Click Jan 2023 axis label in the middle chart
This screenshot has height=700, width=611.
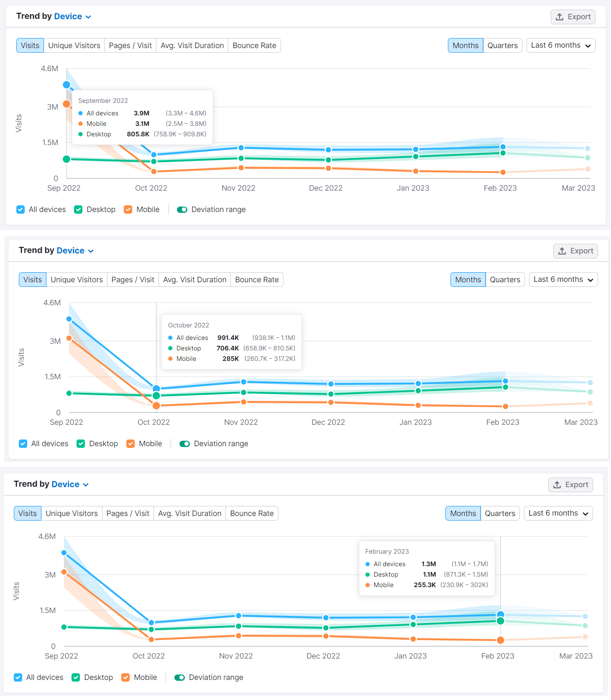[x=416, y=422]
